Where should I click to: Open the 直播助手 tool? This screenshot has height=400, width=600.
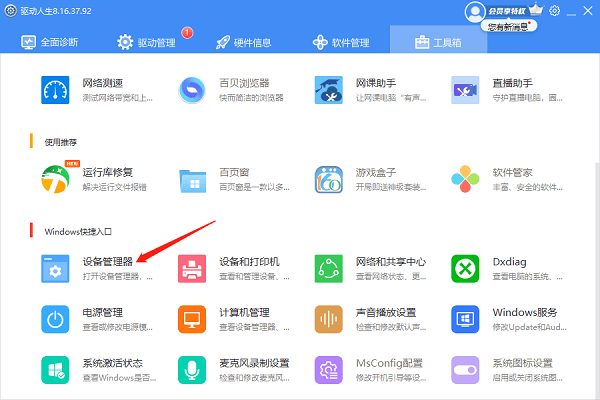pyautogui.click(x=465, y=91)
